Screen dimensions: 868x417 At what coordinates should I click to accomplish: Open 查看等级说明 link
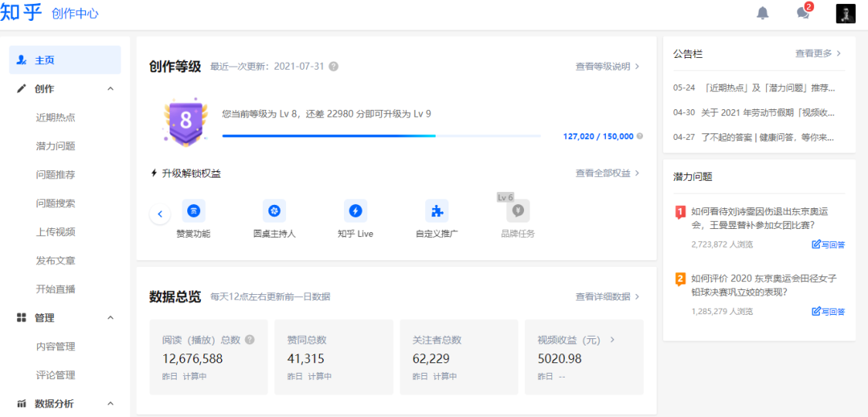[607, 67]
